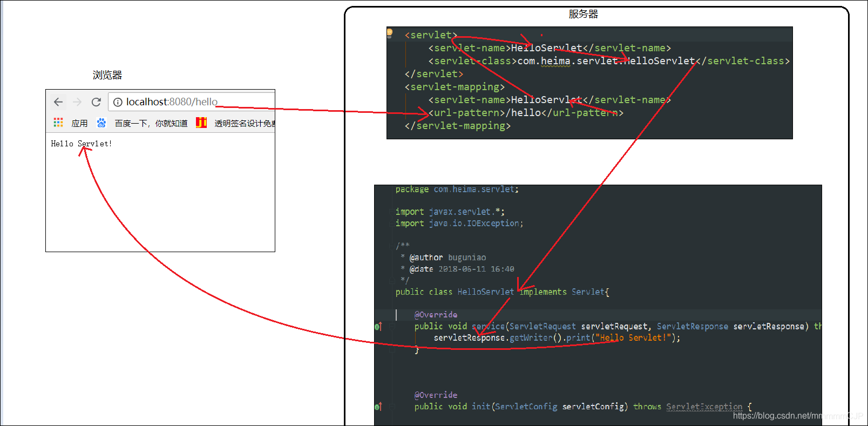Screen dimensions: 868x426
Task: Reload the page with the refresh icon
Action: coord(96,102)
